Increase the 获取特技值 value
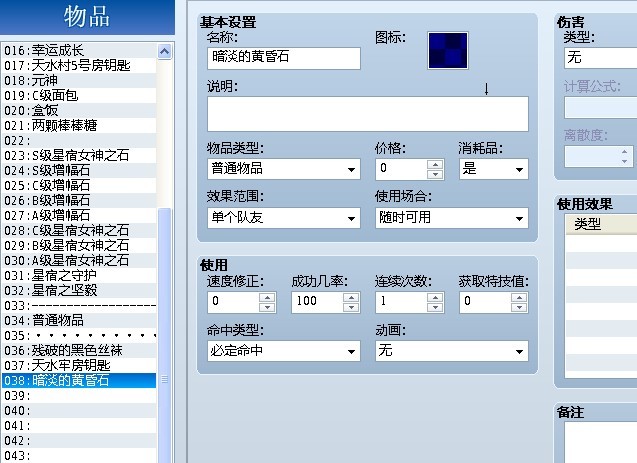Image resolution: width=637 pixels, height=463 pixels. (x=519, y=297)
